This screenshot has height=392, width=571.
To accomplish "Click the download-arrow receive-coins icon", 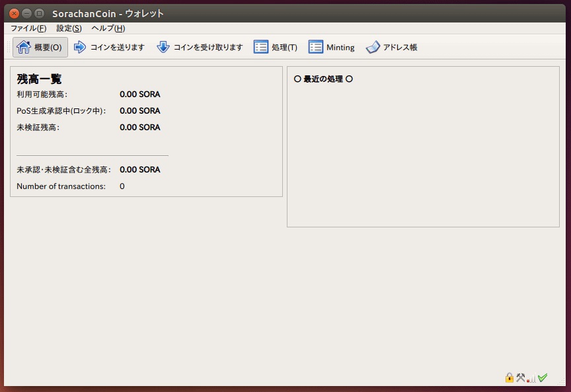I will (x=163, y=47).
